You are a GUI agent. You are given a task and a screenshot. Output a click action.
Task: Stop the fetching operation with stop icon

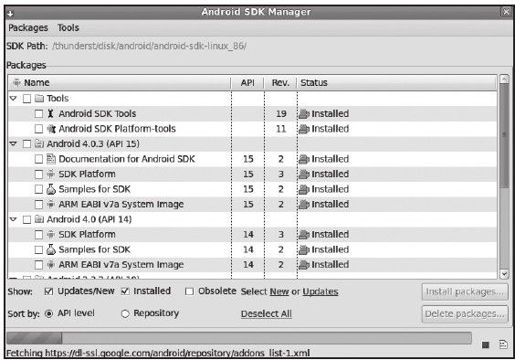[485, 345]
